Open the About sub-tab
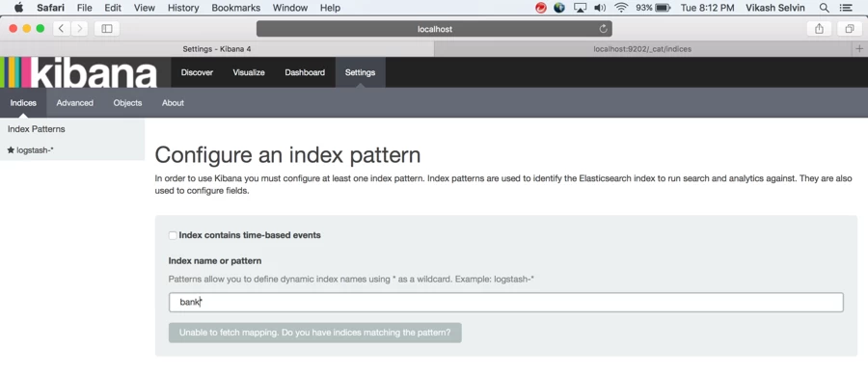 173,103
